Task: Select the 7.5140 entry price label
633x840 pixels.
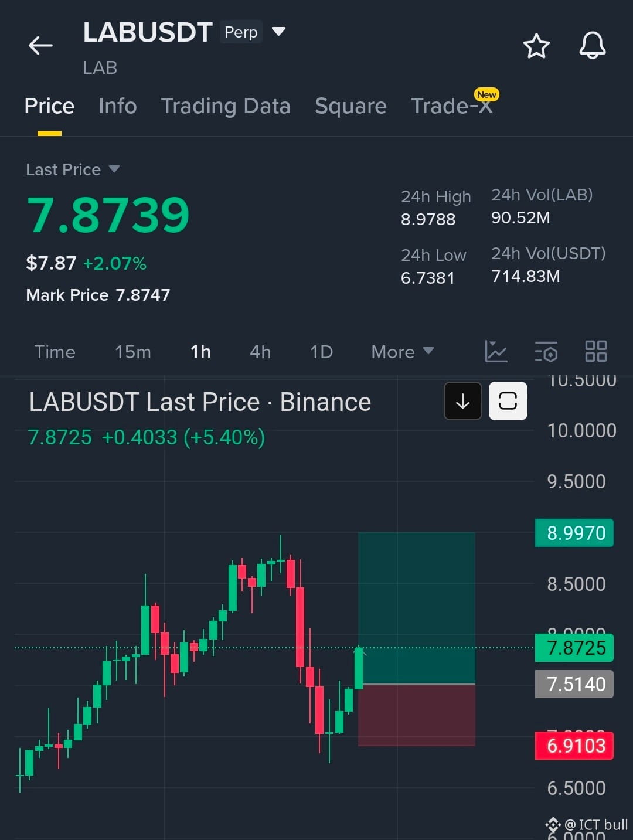Action: [574, 684]
